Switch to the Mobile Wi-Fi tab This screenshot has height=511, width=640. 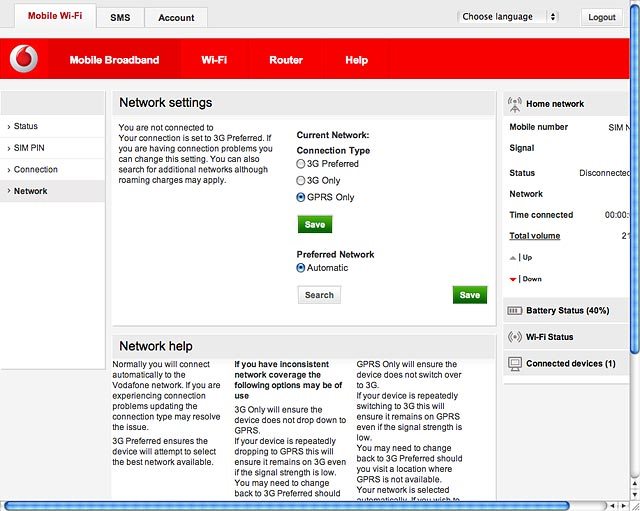55,16
